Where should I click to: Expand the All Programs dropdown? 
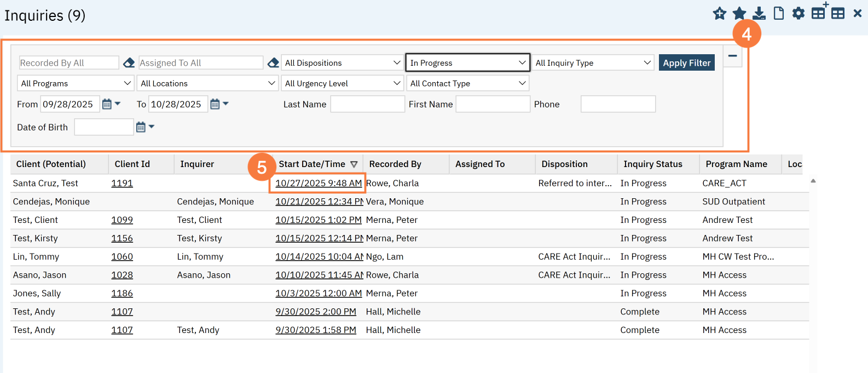[x=76, y=83]
